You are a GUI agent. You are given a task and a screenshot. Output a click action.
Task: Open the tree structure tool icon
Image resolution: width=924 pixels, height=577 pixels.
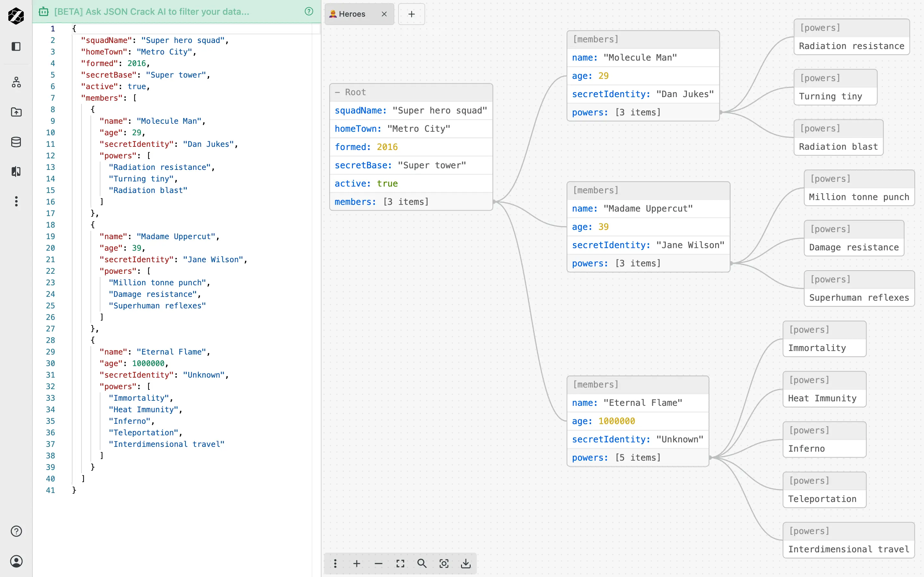click(16, 82)
